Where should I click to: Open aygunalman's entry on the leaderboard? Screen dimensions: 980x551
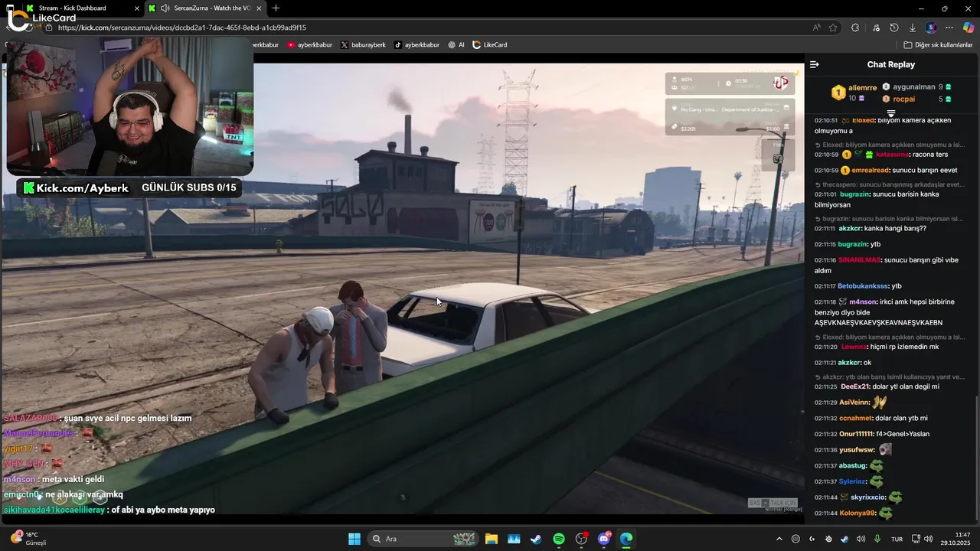913,87
